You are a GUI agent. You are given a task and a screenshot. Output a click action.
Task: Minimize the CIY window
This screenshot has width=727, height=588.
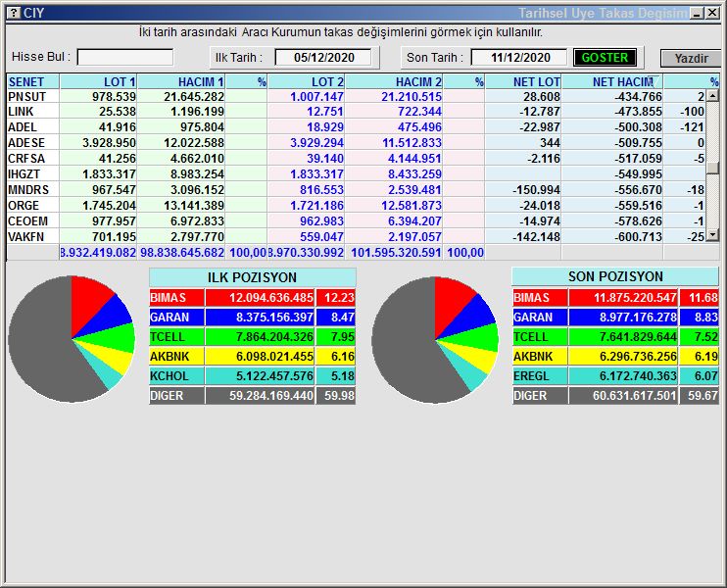[x=697, y=13]
